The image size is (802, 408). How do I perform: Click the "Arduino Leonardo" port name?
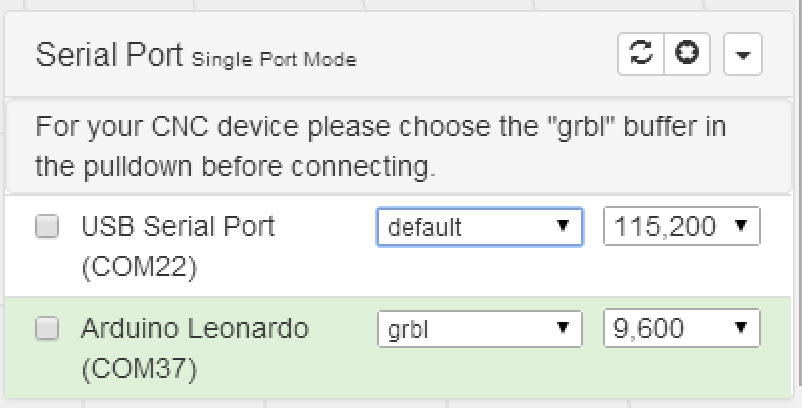[x=195, y=328]
